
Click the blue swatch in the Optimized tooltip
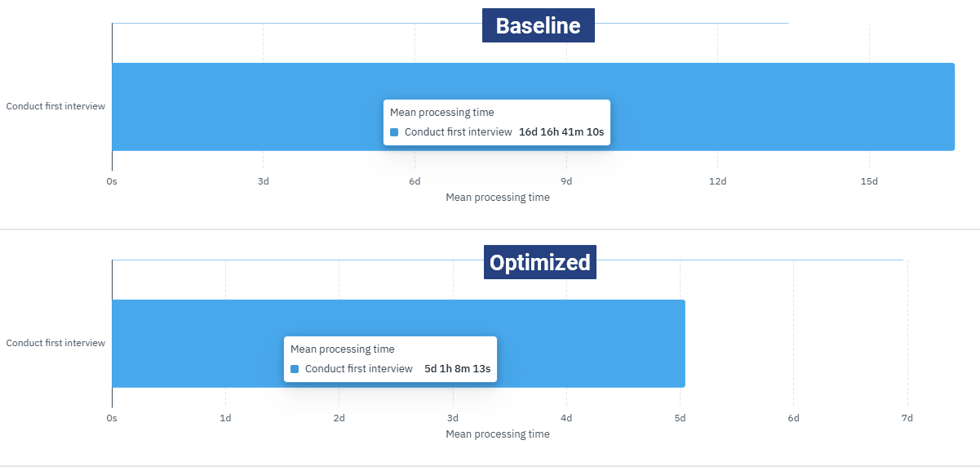coord(295,369)
